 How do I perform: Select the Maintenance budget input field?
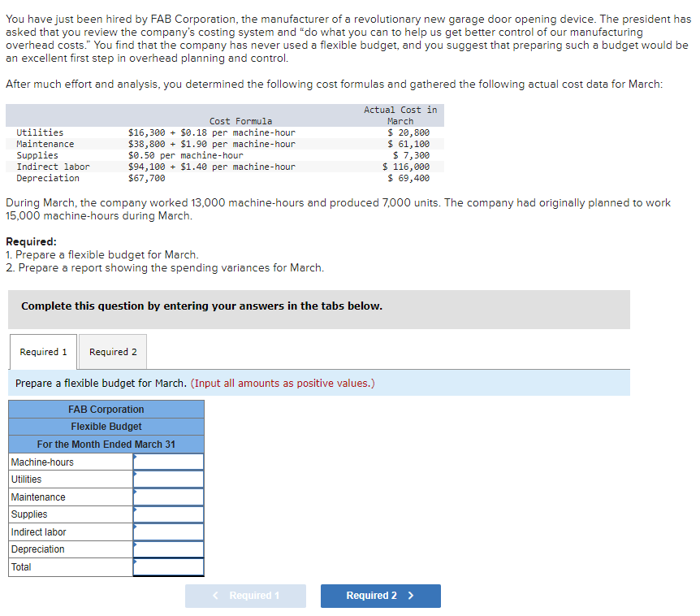pos(168,497)
